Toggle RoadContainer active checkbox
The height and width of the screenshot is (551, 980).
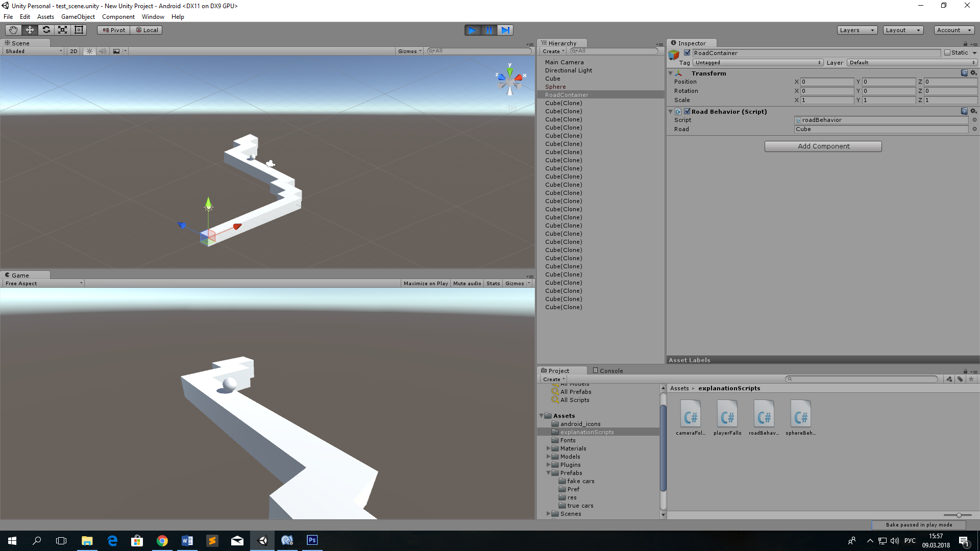(687, 53)
